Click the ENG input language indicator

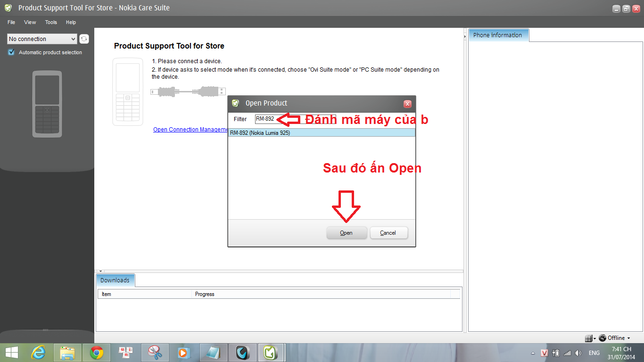coord(594,353)
